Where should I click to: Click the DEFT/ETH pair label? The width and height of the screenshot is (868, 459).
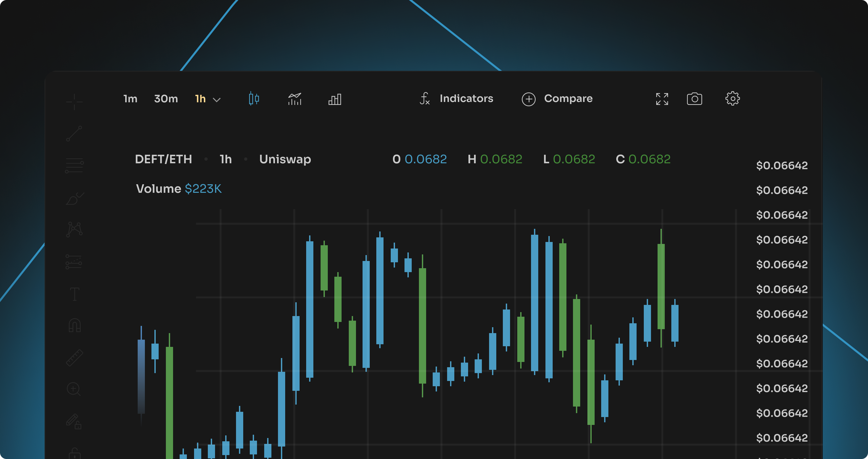coord(164,159)
